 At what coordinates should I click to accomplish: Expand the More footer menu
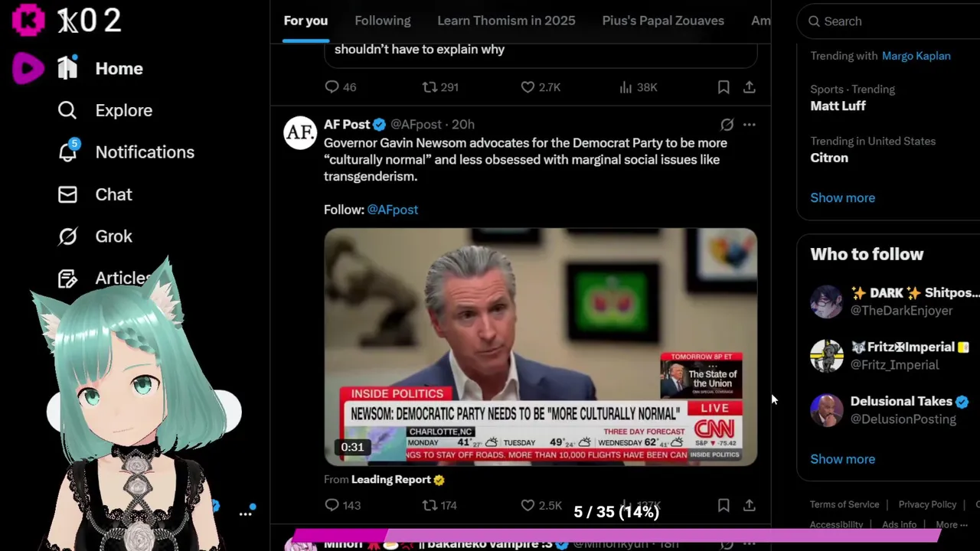point(952,525)
